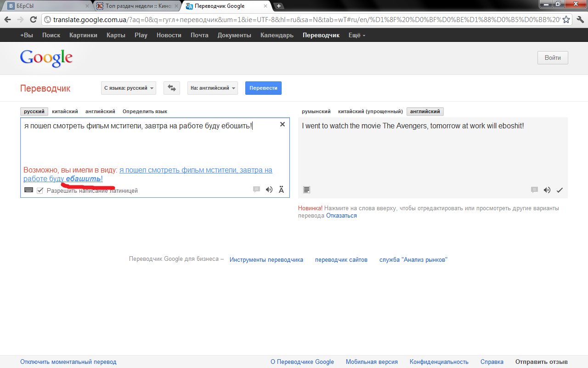Rate translation with checkmark icon
The image size is (588, 368).
pyautogui.click(x=560, y=190)
